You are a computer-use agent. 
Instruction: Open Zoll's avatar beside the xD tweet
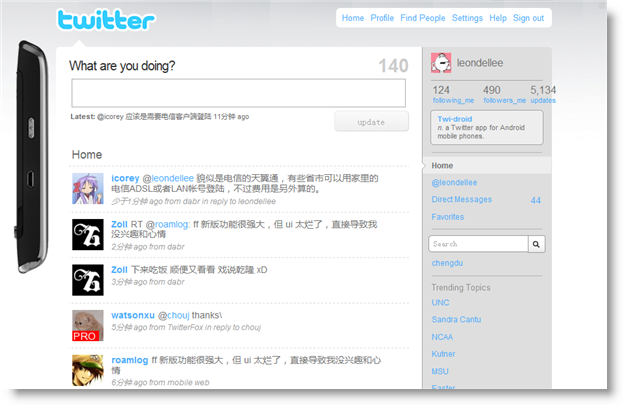point(88,280)
